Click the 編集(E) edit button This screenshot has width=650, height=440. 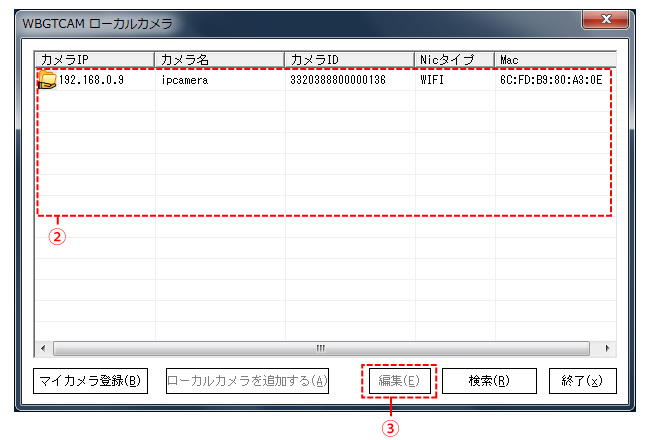coord(399,381)
